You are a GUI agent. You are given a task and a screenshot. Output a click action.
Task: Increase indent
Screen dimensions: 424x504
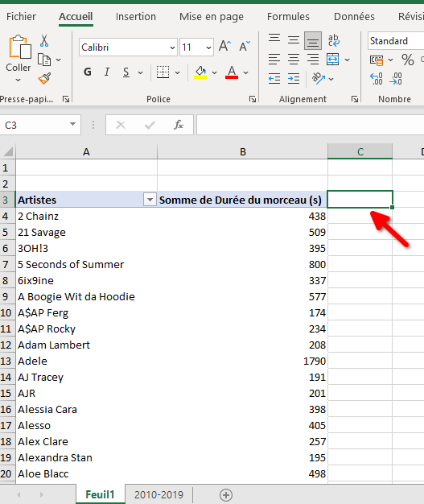[x=294, y=78]
